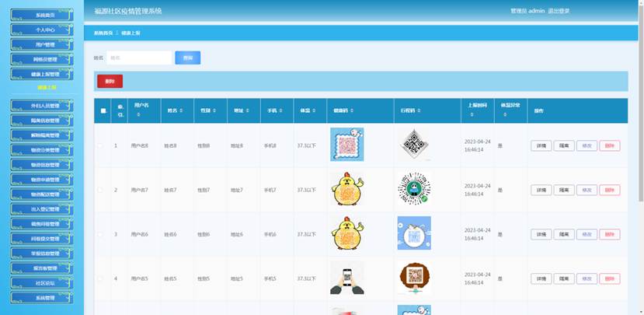Click 详情 button for row 用户名8
This screenshot has width=644, height=315.
tap(541, 145)
